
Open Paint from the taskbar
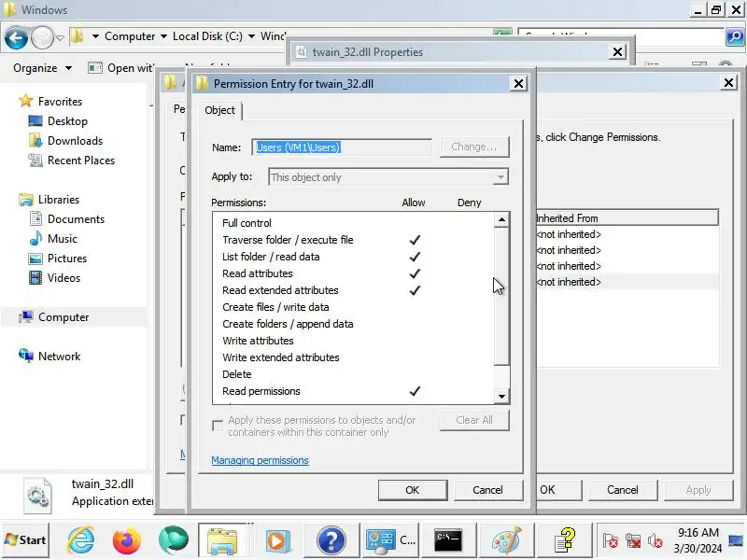tap(506, 540)
